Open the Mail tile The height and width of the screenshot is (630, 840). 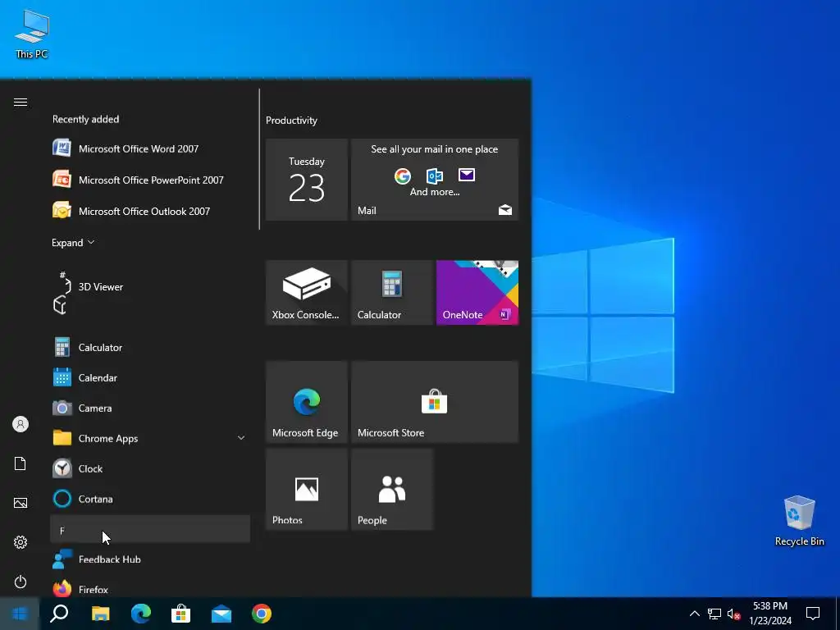click(x=435, y=180)
